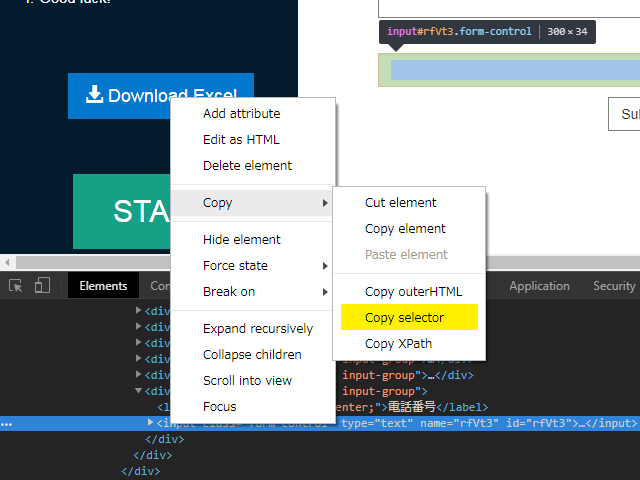Expand the first collapsed div node
The image size is (640, 480).
click(138, 310)
